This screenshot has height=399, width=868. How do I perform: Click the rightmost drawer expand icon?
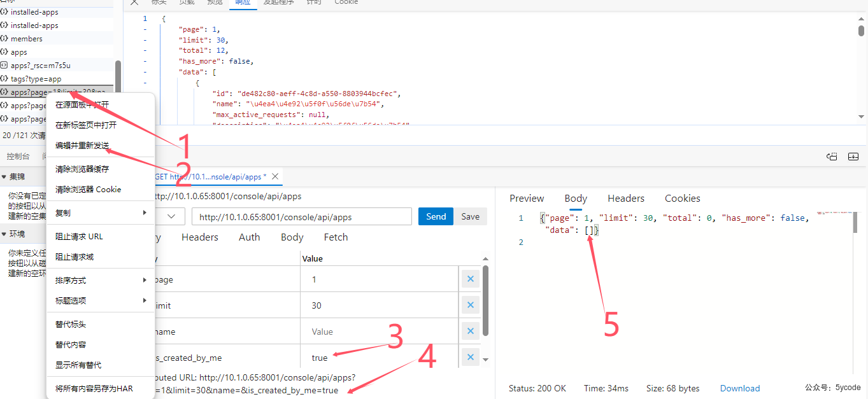pos(853,156)
